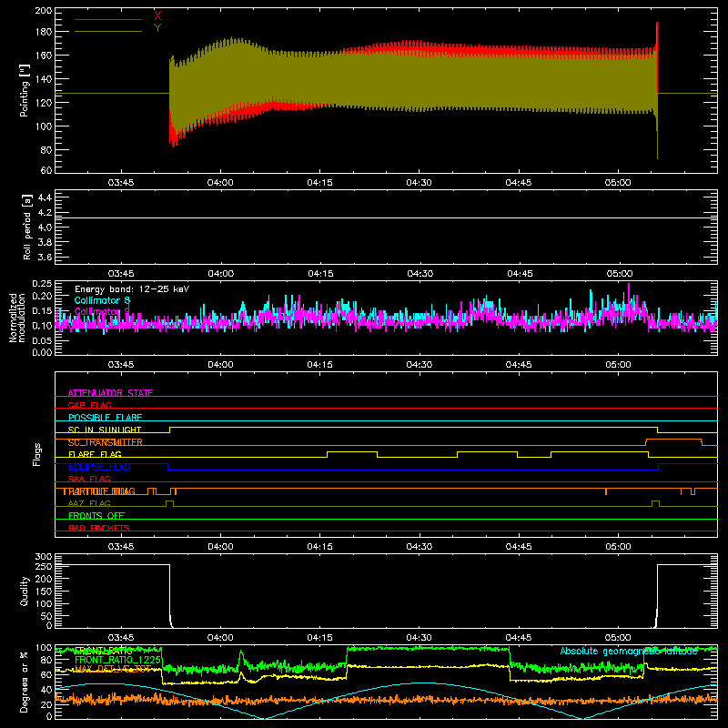The image size is (728, 728).
Task: Click the POSSIBLE_FLARE flag label
Action: pos(105,418)
